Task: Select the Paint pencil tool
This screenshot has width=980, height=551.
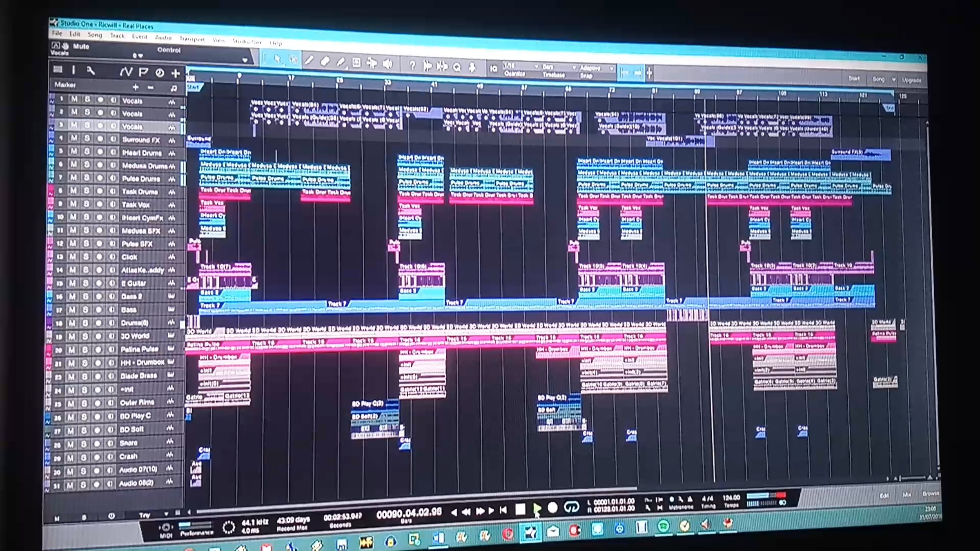Action: tap(341, 62)
